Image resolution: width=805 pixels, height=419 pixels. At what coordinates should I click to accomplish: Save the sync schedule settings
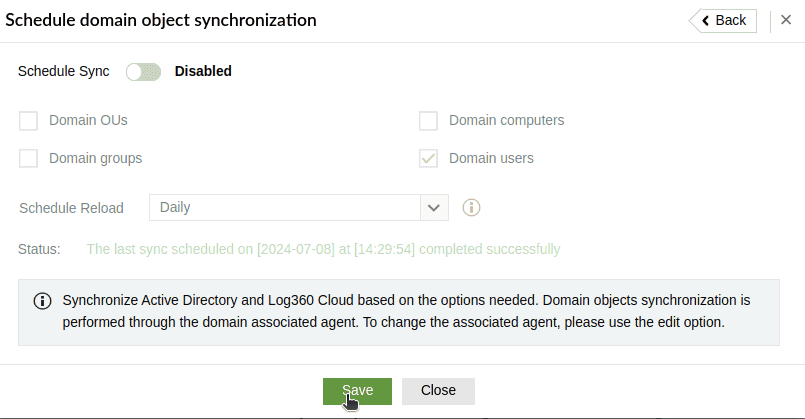click(357, 391)
